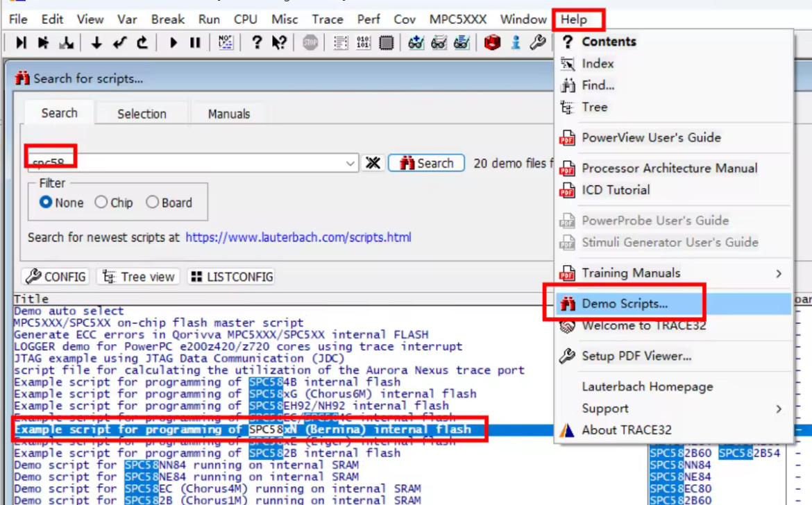Switch to the Selection tab

tap(142, 114)
